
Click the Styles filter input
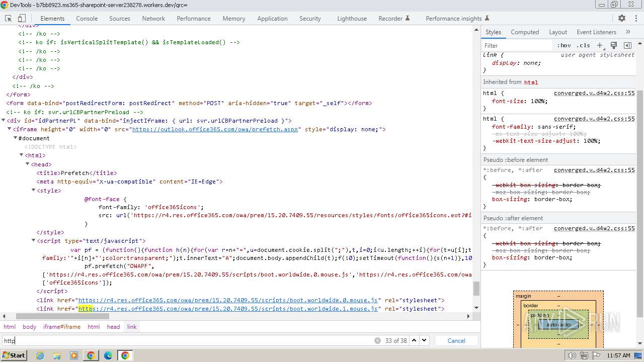pyautogui.click(x=517, y=45)
